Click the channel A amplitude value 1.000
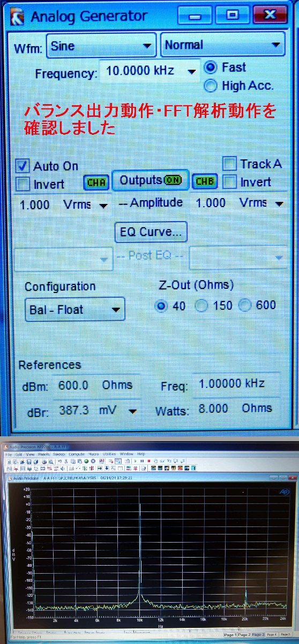 coord(35,205)
